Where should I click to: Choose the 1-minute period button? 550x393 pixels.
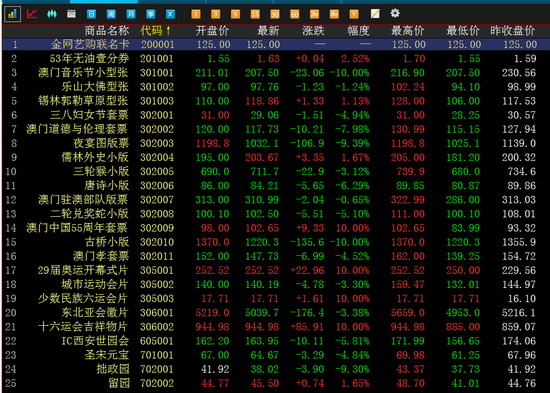click(196, 14)
